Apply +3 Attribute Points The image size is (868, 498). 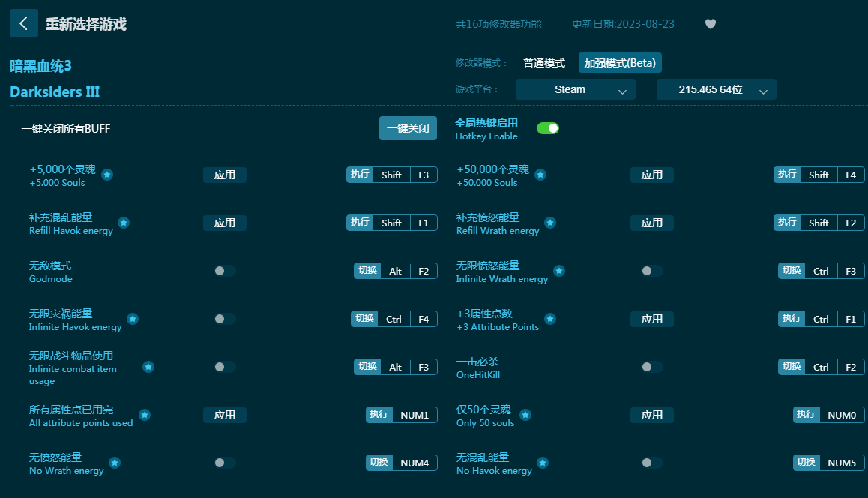[651, 319]
